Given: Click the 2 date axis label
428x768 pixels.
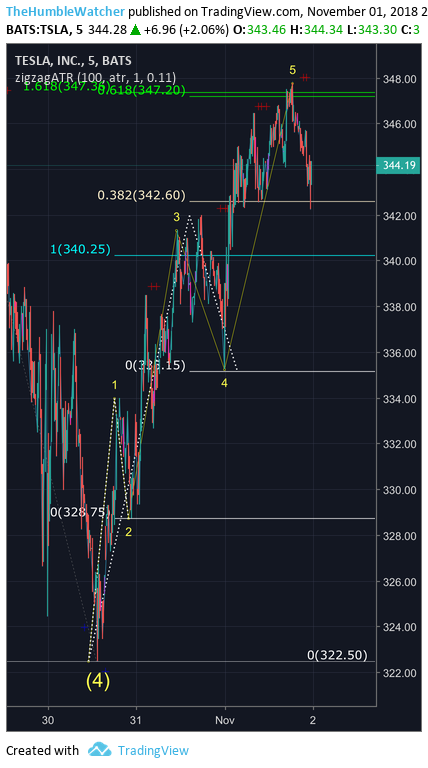Looking at the screenshot, I should (x=313, y=720).
